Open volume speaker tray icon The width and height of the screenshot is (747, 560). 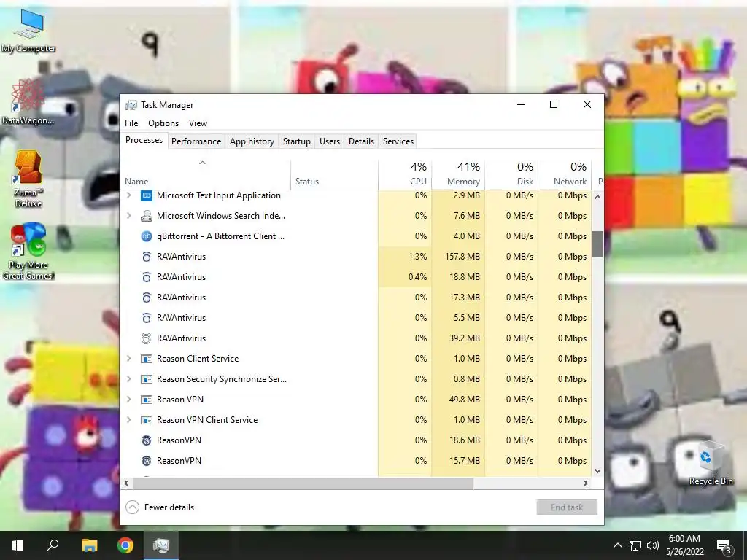click(653, 545)
